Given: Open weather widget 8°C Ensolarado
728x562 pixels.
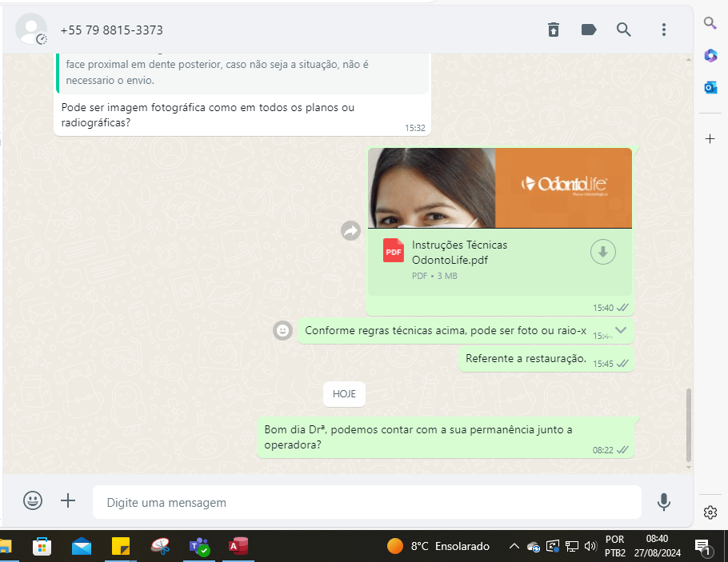Looking at the screenshot, I should tap(438, 546).
